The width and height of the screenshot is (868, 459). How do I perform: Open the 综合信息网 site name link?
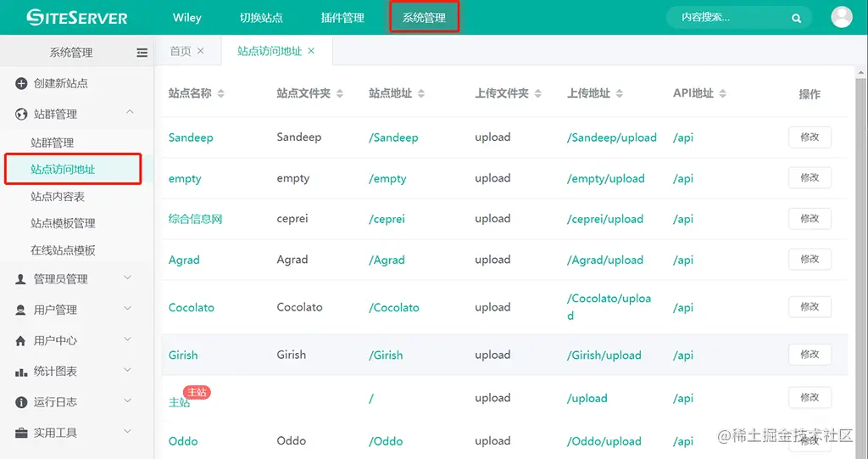point(196,219)
